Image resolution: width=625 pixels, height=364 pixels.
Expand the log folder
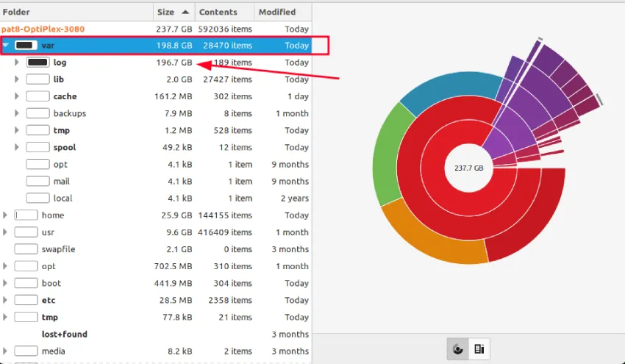(x=16, y=63)
